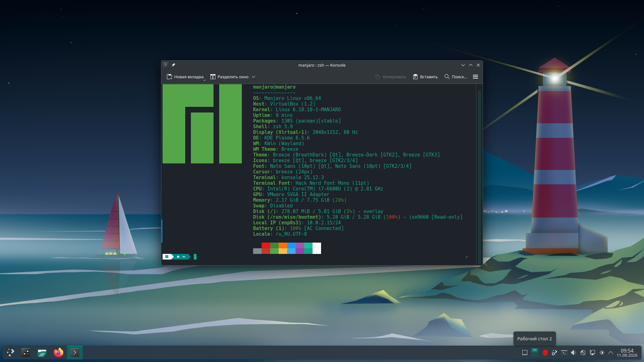
Task: Open the dropdown arrow beside Новая вкладка
Action: point(204,80)
